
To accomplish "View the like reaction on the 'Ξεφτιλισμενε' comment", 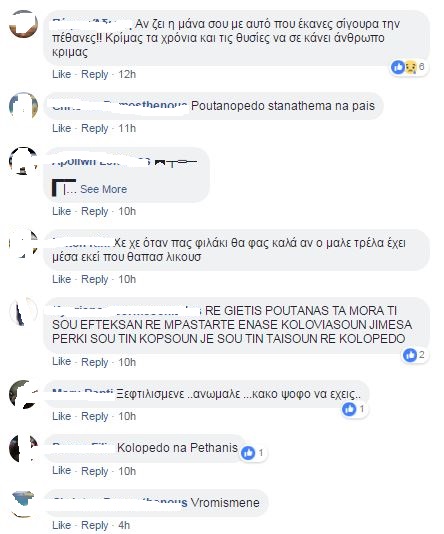I will (x=353, y=409).
